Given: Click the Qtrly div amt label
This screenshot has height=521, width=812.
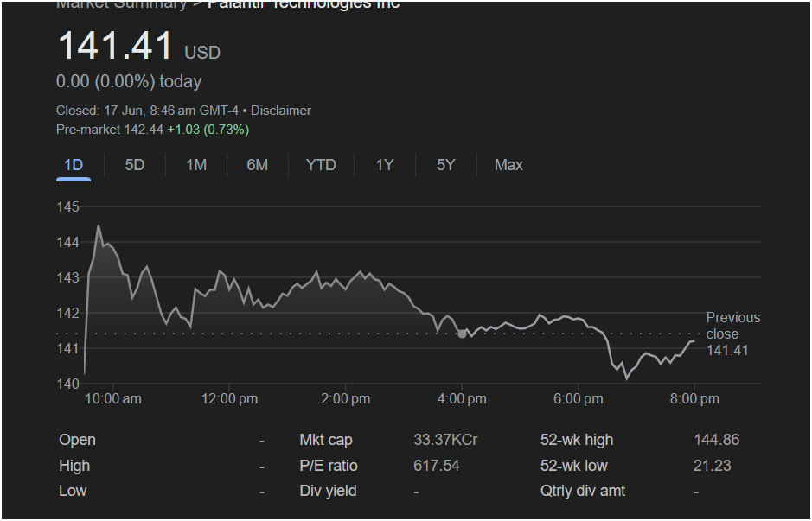Looking at the screenshot, I should point(583,491).
